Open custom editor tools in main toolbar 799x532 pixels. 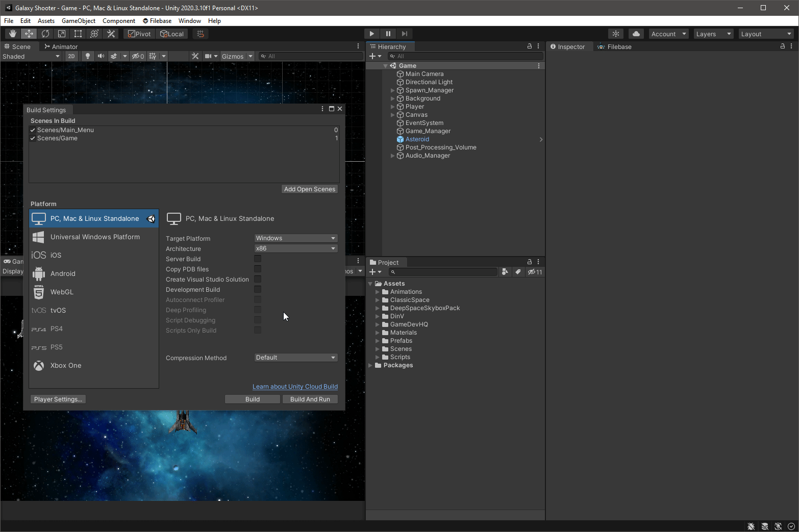pyautogui.click(x=111, y=34)
